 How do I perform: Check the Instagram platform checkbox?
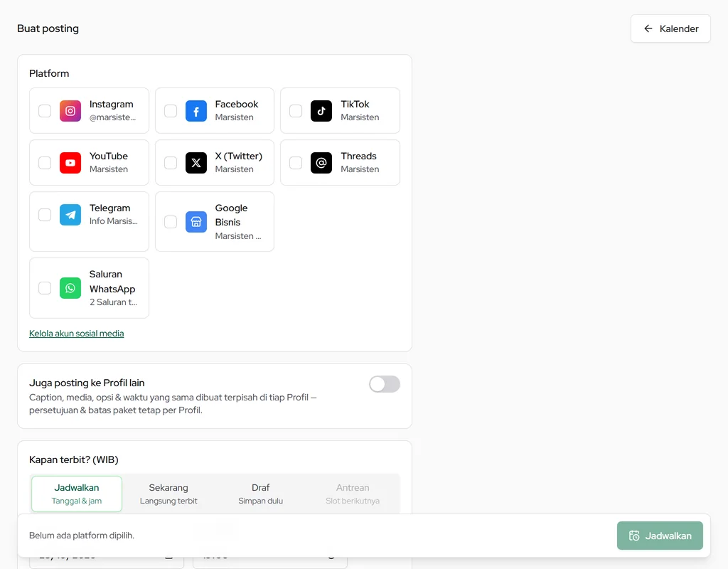point(45,111)
